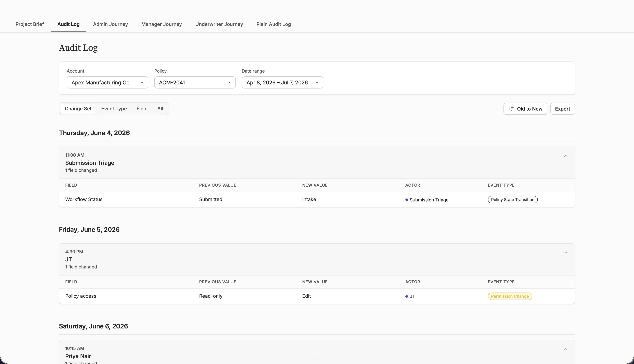Go to Underwriter Journey tab

pos(219,24)
